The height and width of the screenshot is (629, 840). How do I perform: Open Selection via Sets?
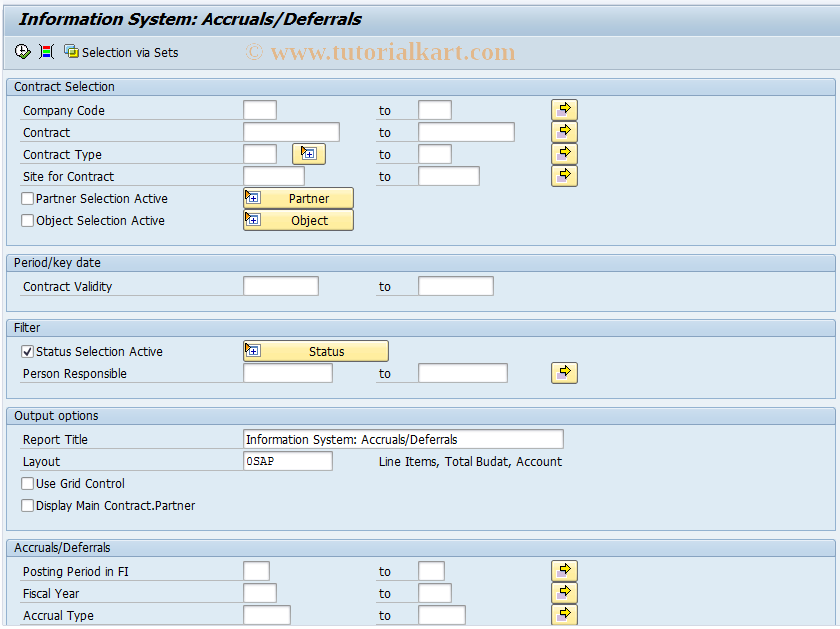(x=121, y=52)
